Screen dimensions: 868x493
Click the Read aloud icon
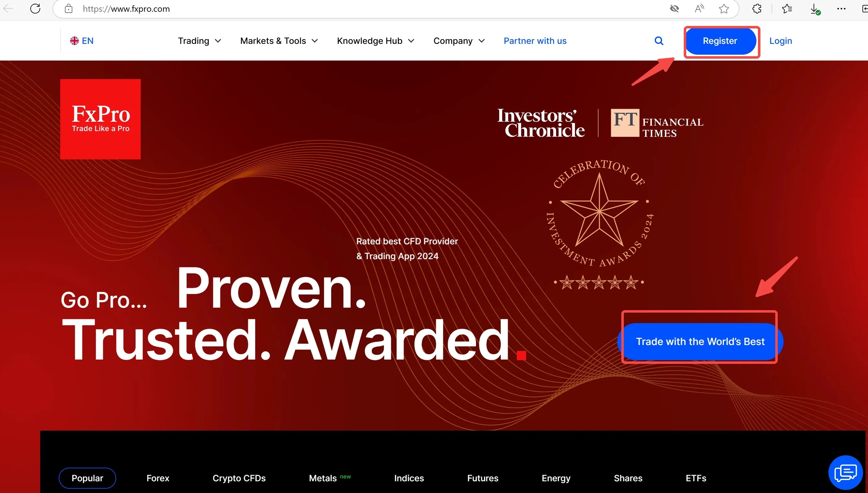point(699,9)
